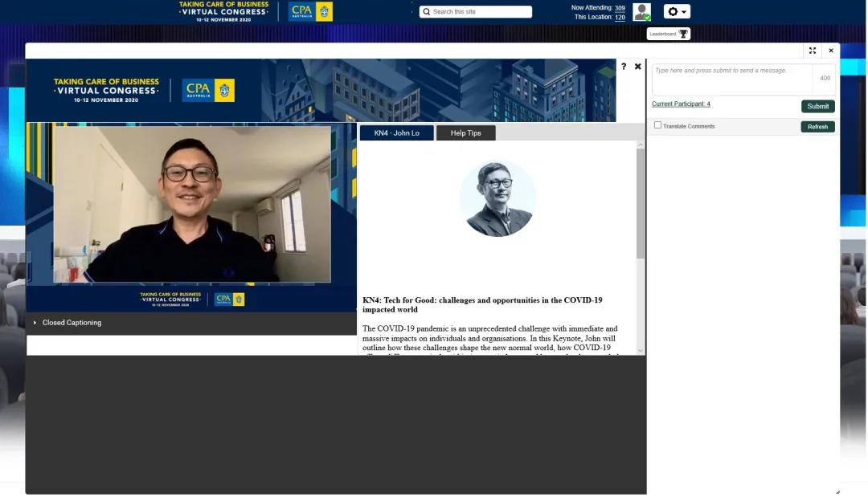The height and width of the screenshot is (497, 868).
Task: Click the Refresh comments button
Action: click(817, 127)
